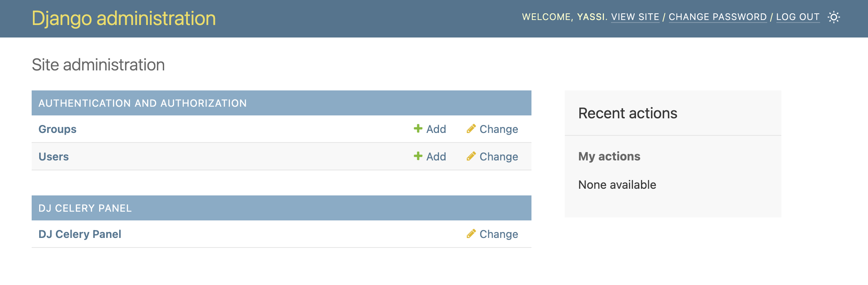Click the VIEW SITE link
868x285 pixels.
click(635, 17)
